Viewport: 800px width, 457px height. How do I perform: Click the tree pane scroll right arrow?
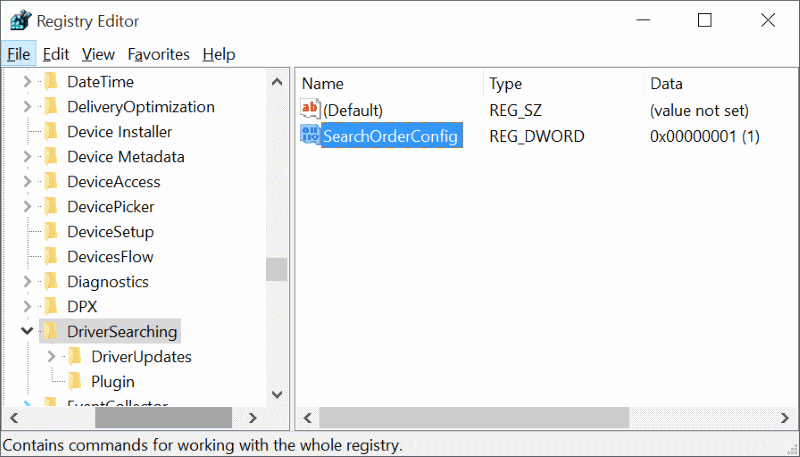tap(253, 418)
